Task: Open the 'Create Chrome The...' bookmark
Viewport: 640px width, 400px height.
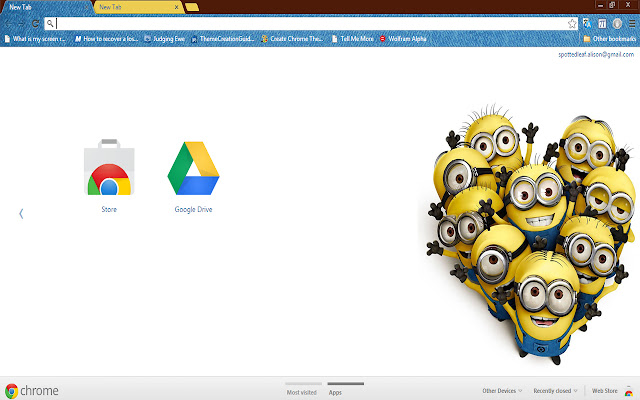Action: click(293, 39)
